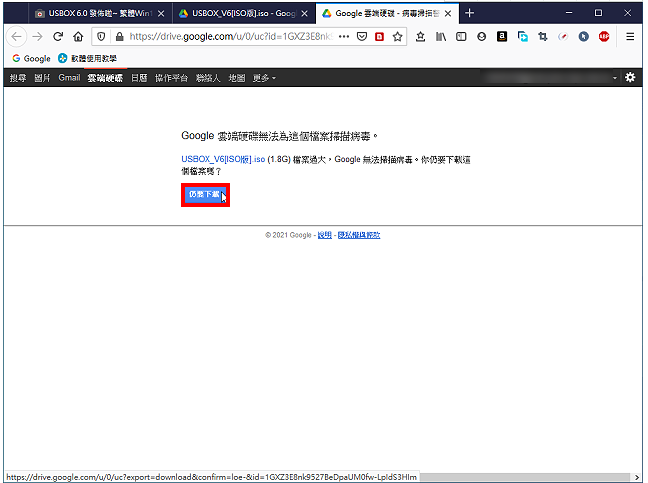The image size is (648, 483).
Task: Click the address bar URL field
Action: click(230, 37)
